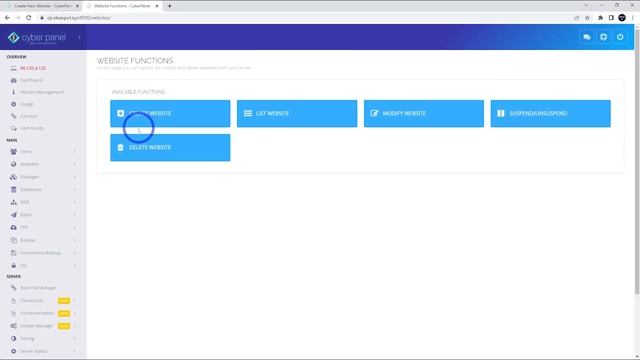Expand the Email menu chevron
Image resolution: width=640 pixels, height=360 pixels.
(75, 215)
